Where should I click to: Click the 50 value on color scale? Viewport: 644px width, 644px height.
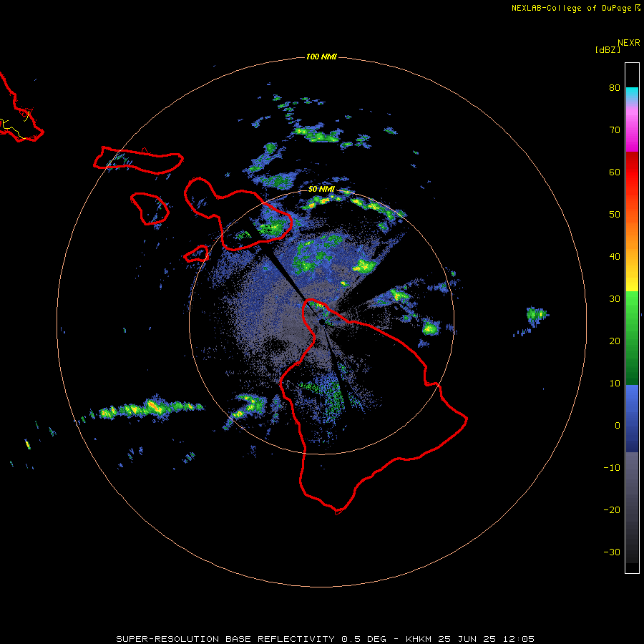click(x=615, y=215)
